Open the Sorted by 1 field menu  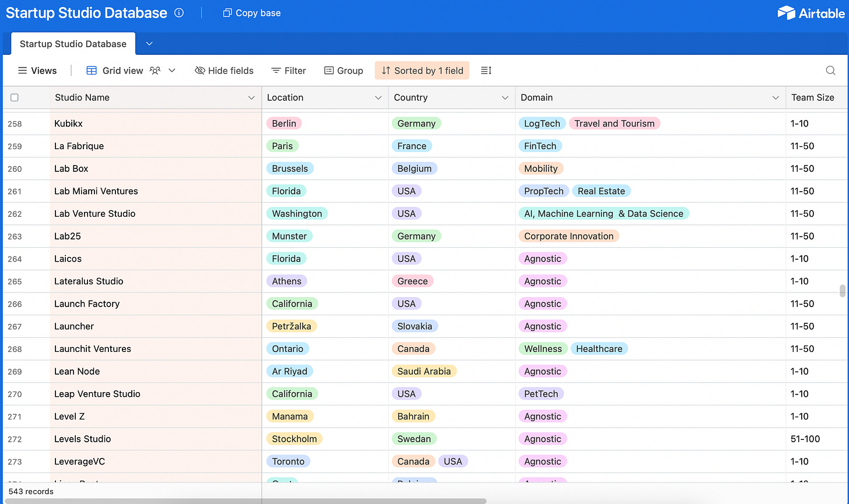tap(422, 71)
